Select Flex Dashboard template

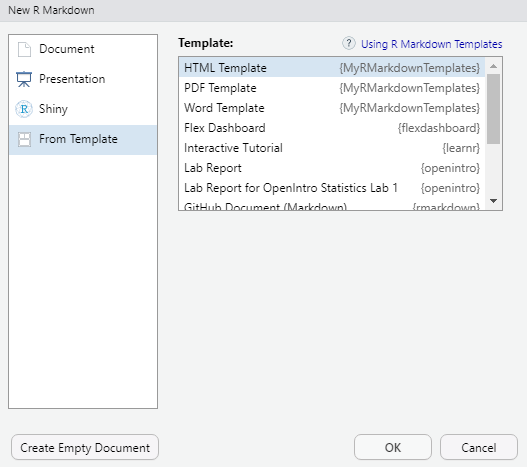[332, 128]
